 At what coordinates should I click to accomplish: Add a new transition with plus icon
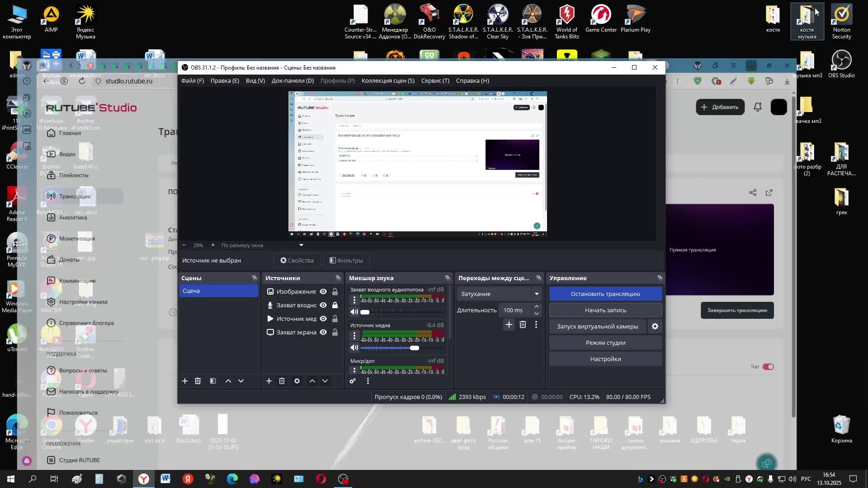509,324
